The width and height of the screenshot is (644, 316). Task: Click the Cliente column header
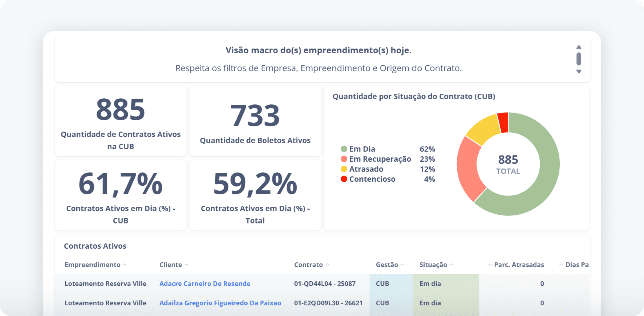tap(171, 265)
